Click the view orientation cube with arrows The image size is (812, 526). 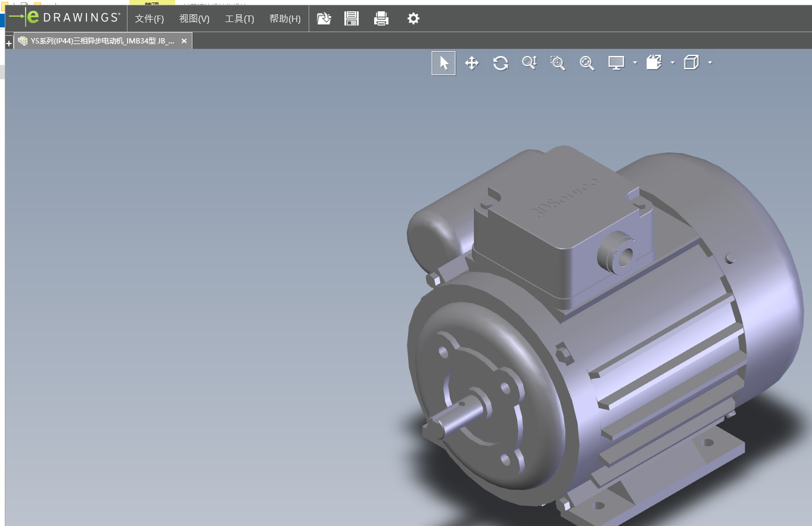[x=654, y=63]
